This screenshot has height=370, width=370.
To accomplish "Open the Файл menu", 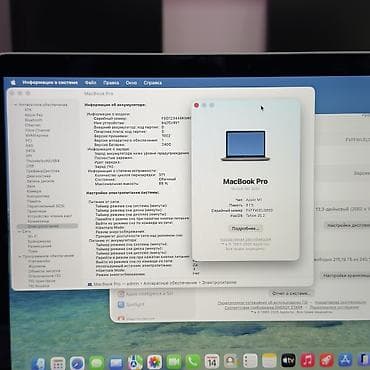I will pyautogui.click(x=90, y=83).
